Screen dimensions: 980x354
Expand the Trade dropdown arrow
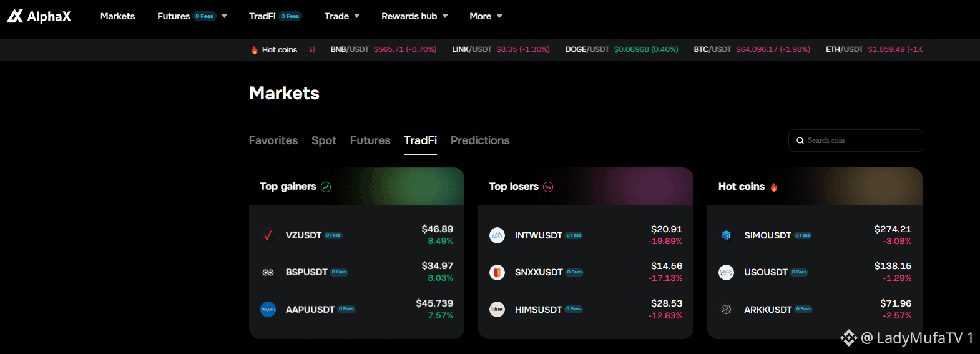(356, 16)
